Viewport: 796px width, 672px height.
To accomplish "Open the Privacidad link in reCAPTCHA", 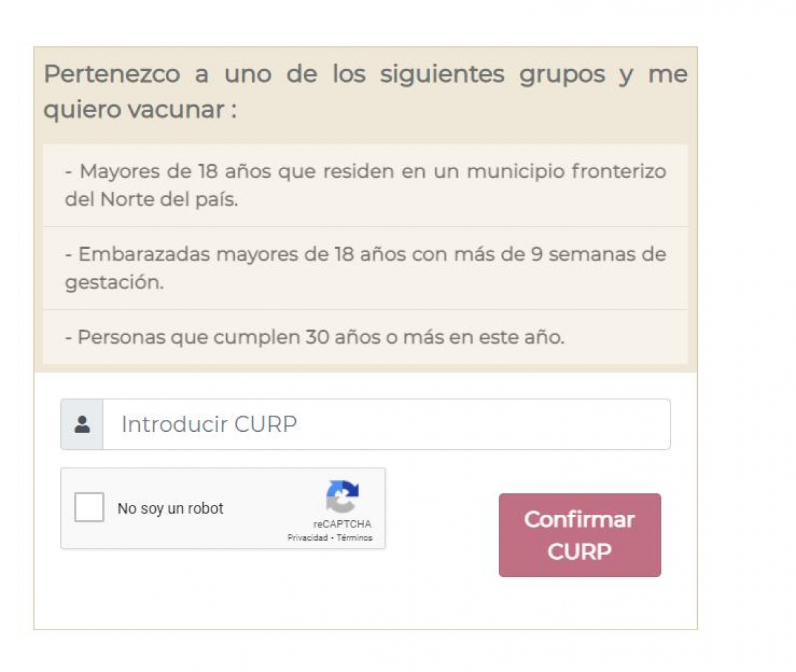I will tap(307, 538).
